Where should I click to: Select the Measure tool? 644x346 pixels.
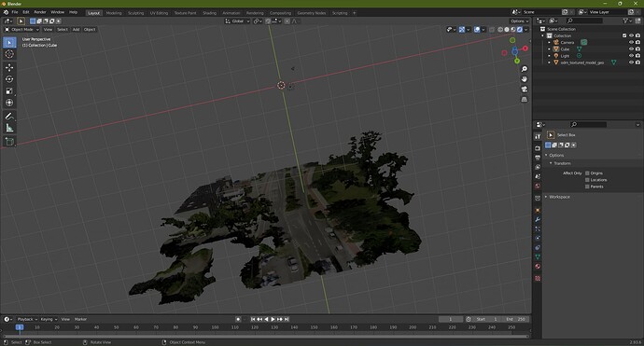click(x=9, y=128)
